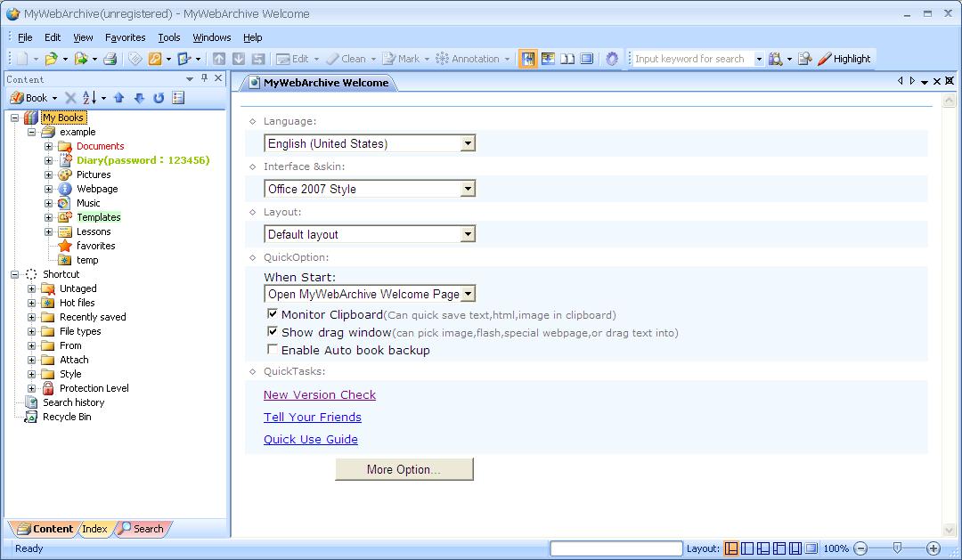Click the export folder toolbar icon
The image size is (962, 560).
coord(80,59)
